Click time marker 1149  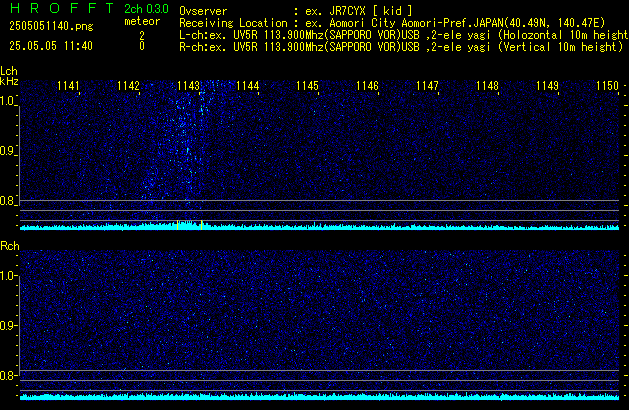coord(547,86)
